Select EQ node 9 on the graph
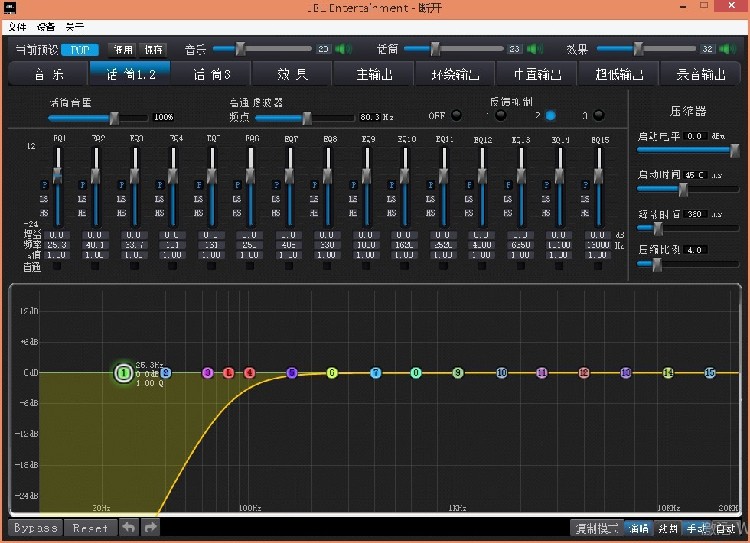This screenshot has height=543, width=750. coord(458,373)
